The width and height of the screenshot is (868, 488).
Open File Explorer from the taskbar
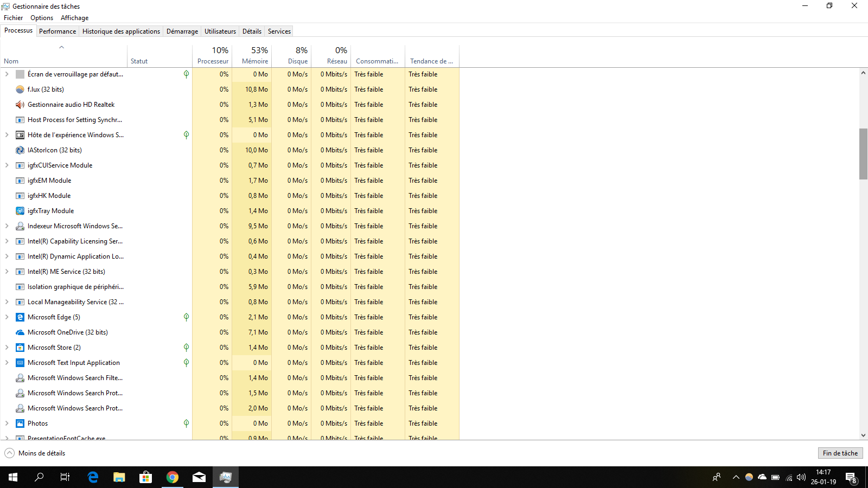119,477
